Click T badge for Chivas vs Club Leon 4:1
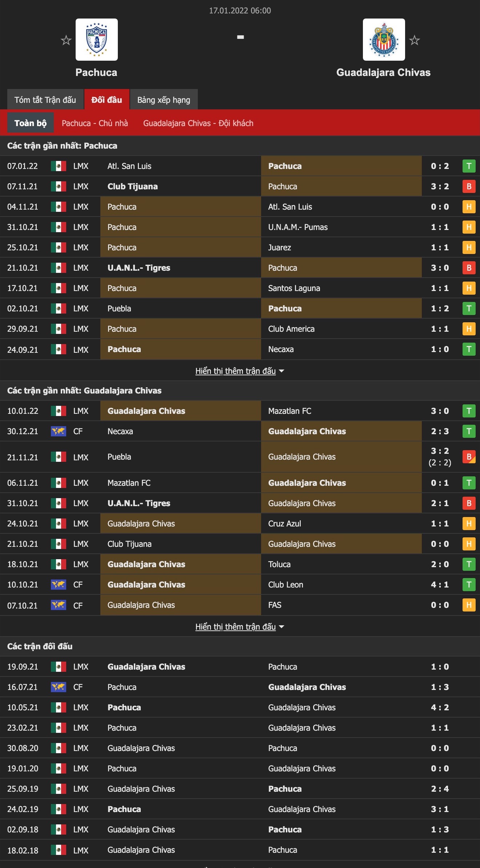The image size is (480, 868). click(469, 585)
